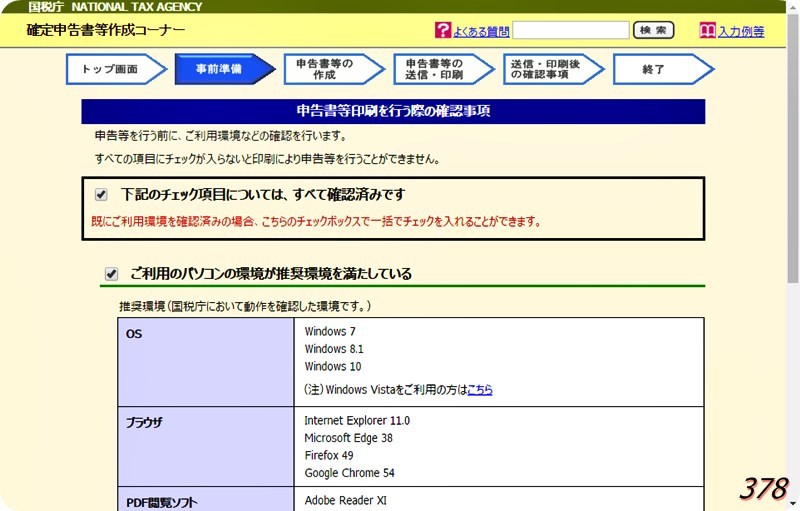Click the vertical scrollbar thumb
This screenshot has height=511, width=800.
(x=792, y=148)
